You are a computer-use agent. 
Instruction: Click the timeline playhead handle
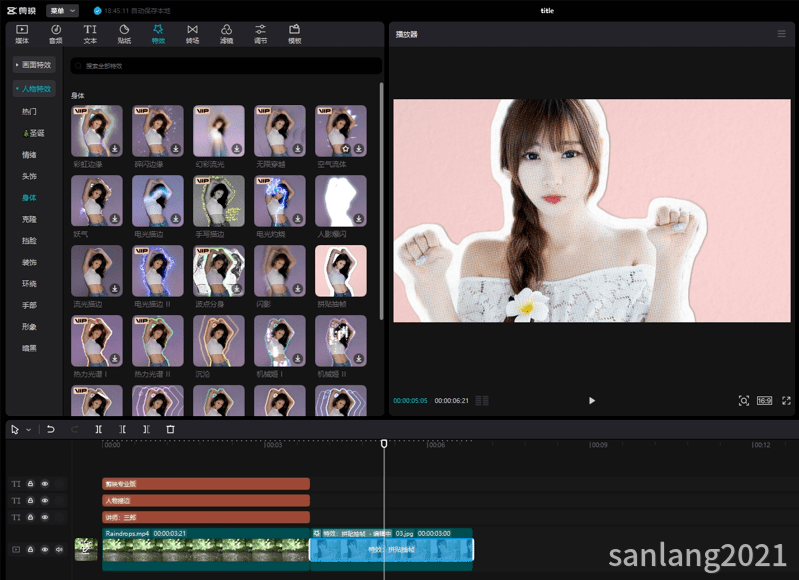[384, 444]
